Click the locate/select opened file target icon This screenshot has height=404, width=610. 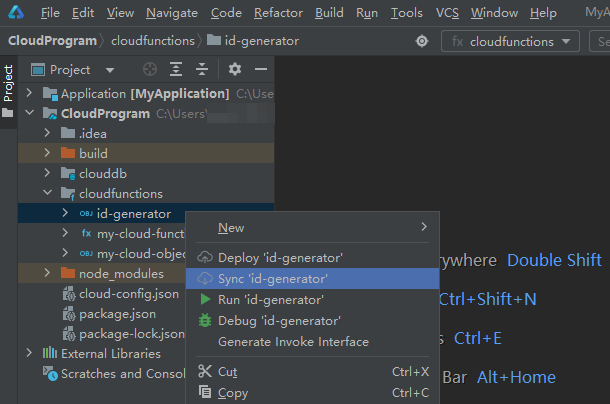(x=150, y=70)
